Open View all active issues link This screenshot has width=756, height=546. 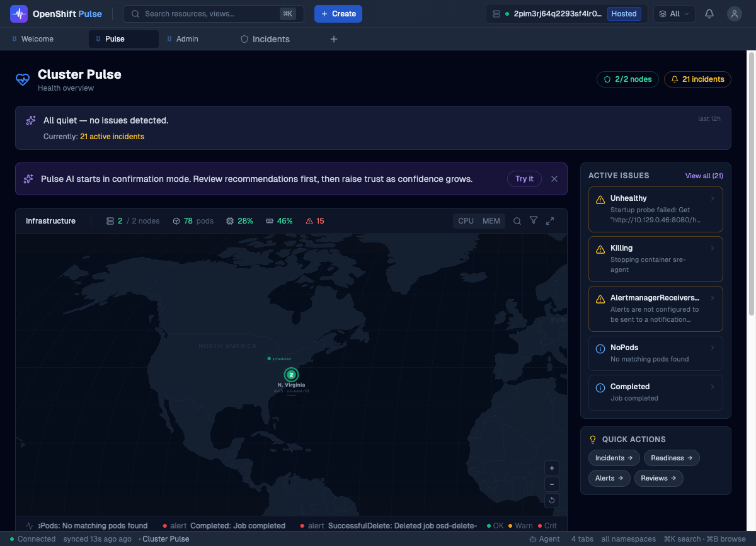tap(704, 176)
